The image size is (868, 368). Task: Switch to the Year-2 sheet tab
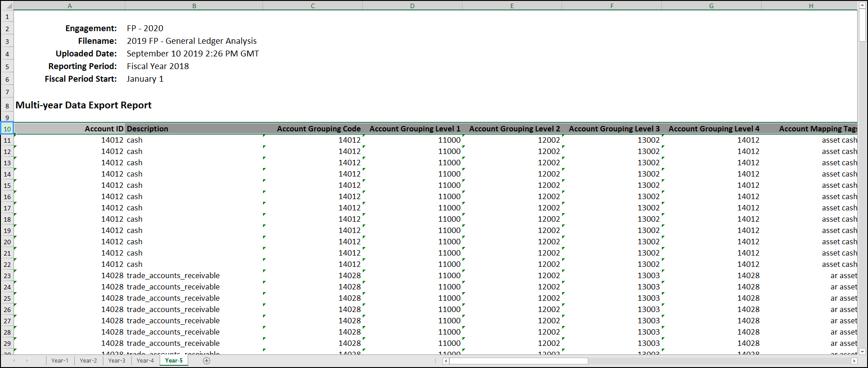88,360
